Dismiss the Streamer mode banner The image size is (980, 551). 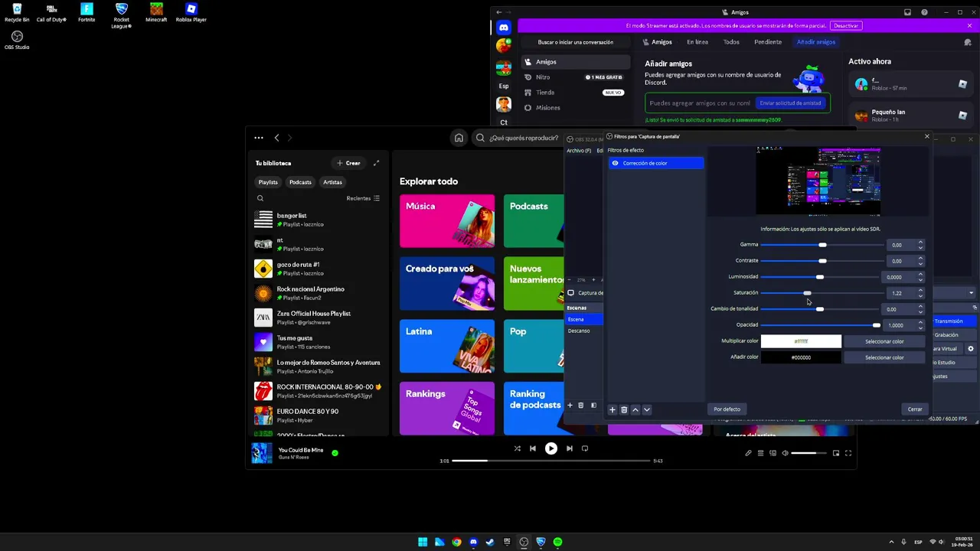click(969, 26)
